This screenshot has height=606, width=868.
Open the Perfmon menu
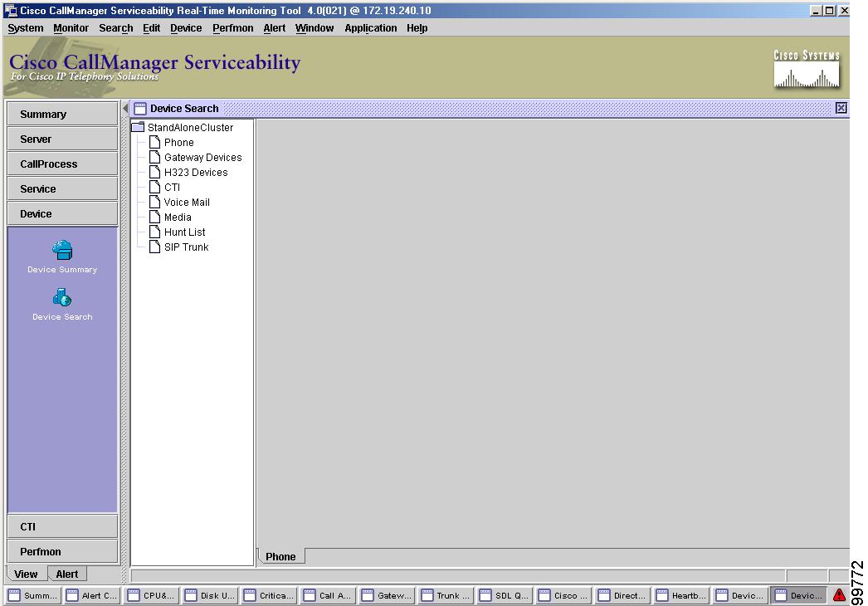[233, 28]
